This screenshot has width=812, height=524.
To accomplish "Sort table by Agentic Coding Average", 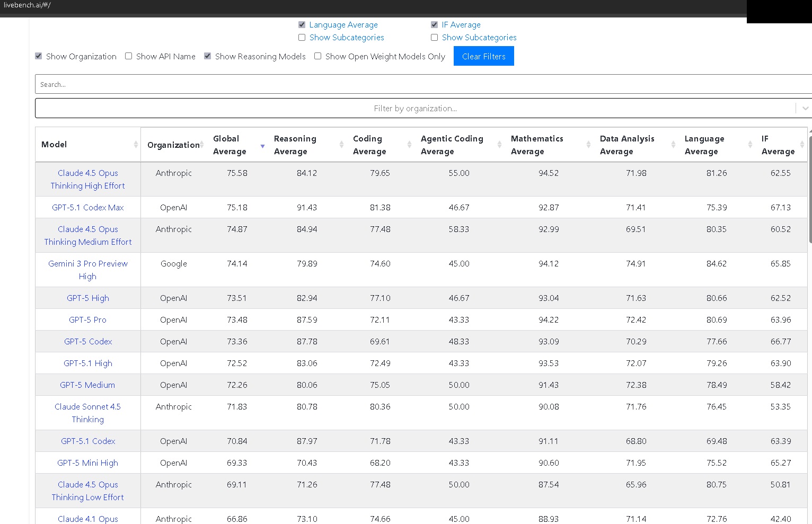I will (x=499, y=145).
